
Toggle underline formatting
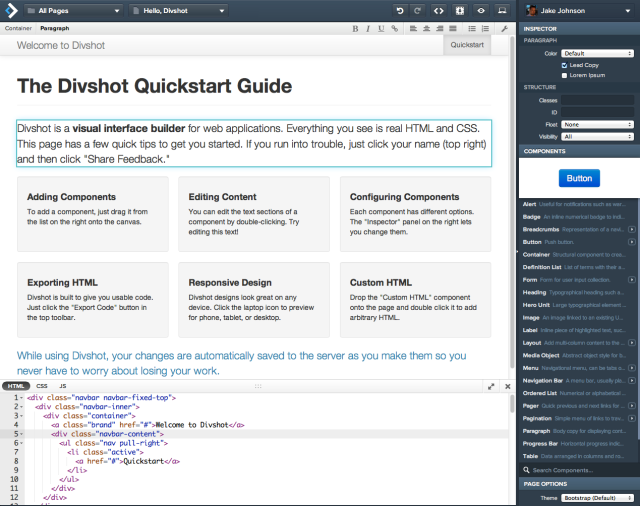pyautogui.click(x=381, y=29)
